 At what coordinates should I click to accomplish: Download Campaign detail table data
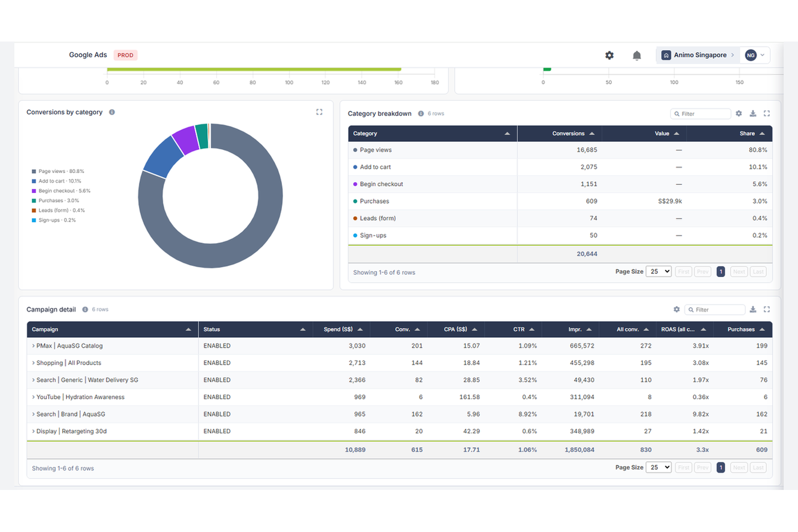[x=753, y=309]
